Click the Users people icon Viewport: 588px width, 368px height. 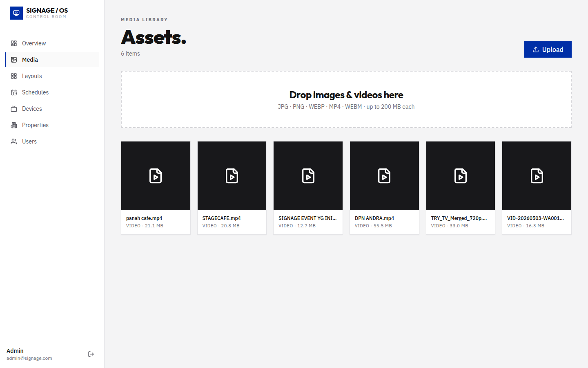click(x=14, y=141)
